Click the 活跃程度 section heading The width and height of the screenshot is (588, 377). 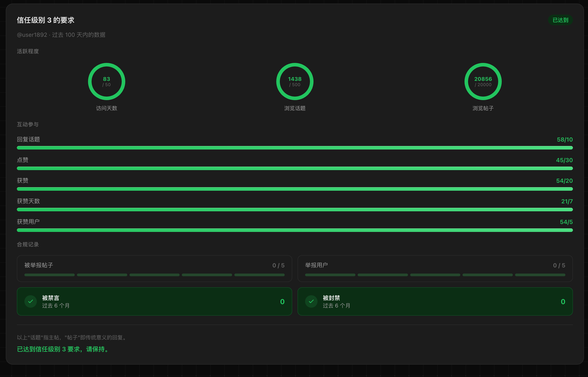pyautogui.click(x=28, y=51)
